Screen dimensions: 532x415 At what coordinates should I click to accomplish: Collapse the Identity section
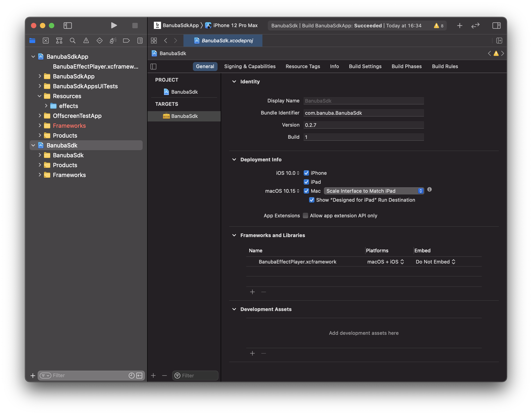[234, 82]
